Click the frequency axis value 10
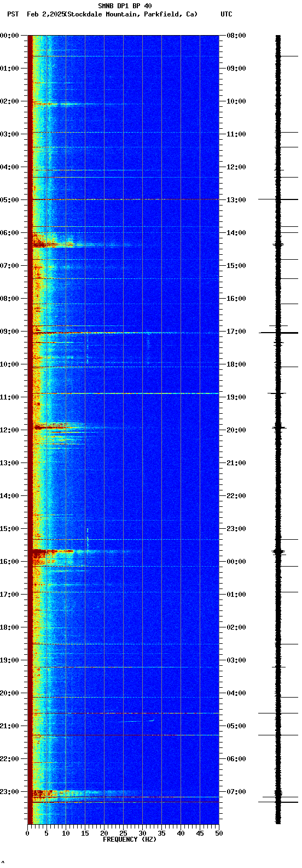Image resolution: width=302 pixels, height=868 pixels. pos(66,833)
